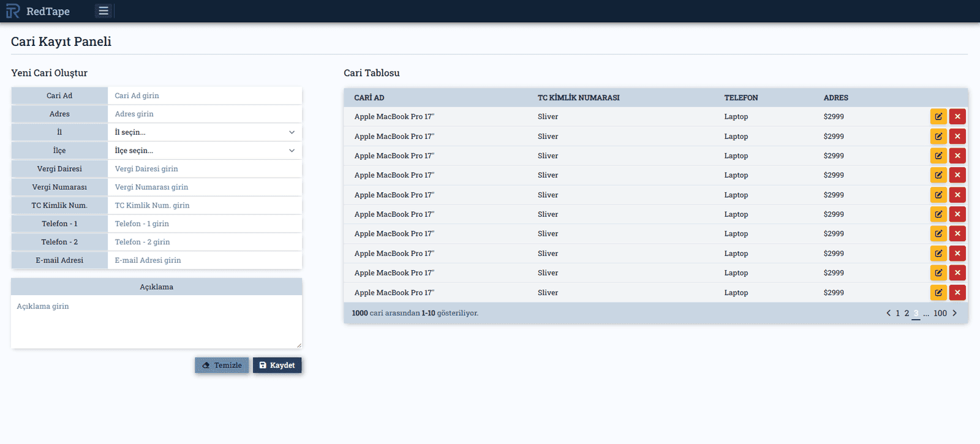Click the Telefon - 1 girin input
The image size is (980, 444).
click(x=205, y=224)
